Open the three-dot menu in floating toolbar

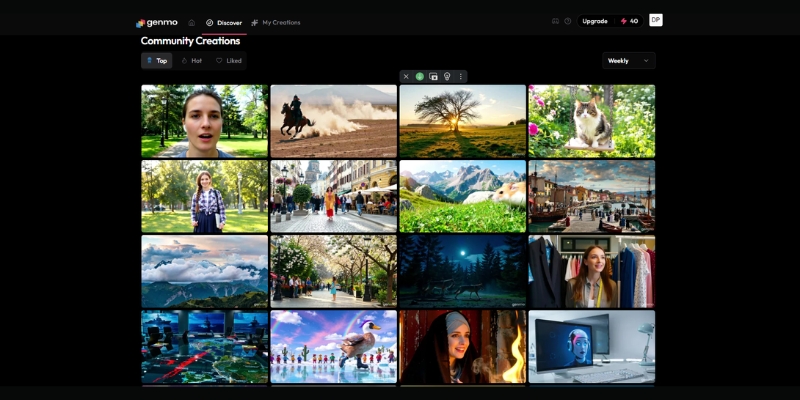tap(461, 77)
